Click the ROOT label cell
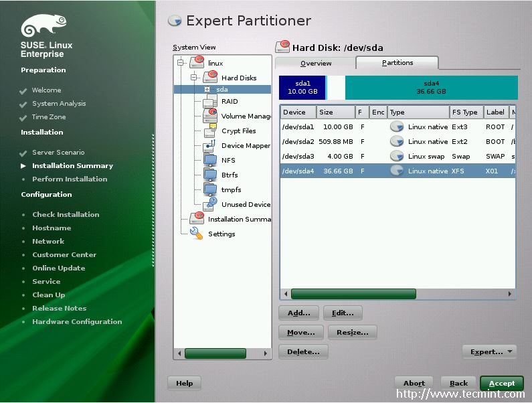532x403 pixels. [495, 127]
